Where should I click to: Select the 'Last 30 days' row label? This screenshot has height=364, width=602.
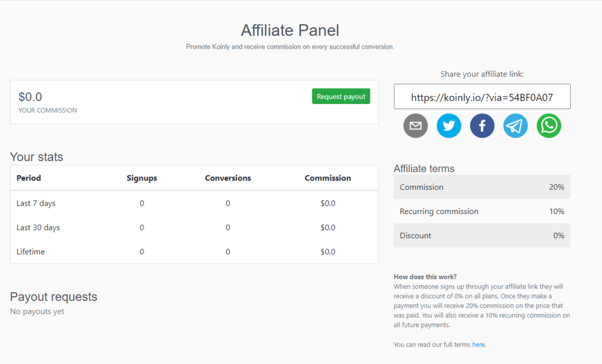click(x=38, y=228)
